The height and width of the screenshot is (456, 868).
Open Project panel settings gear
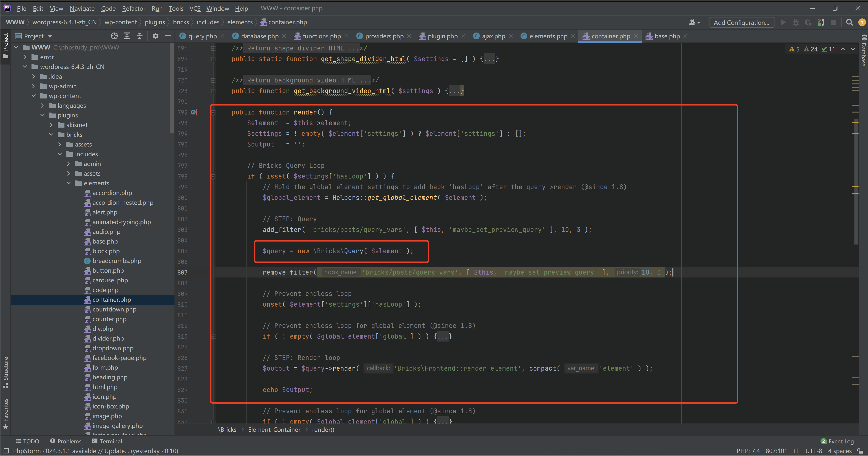pos(155,36)
